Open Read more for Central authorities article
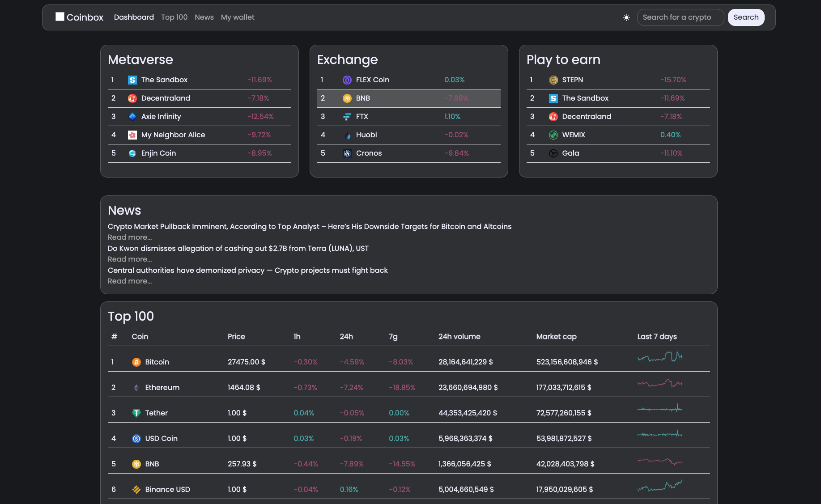This screenshot has width=821, height=504. pos(130,281)
